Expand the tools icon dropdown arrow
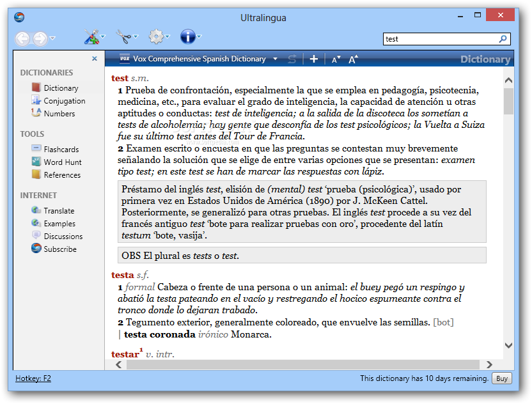 click(x=103, y=36)
